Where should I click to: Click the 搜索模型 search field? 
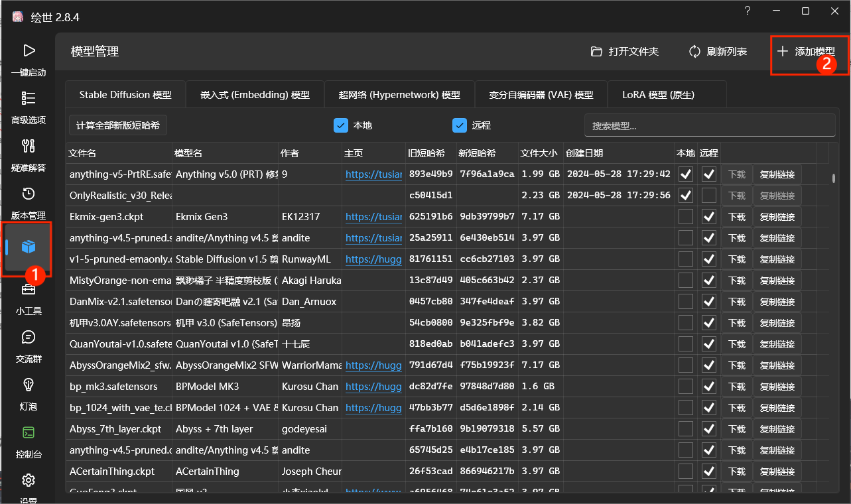[x=710, y=125]
